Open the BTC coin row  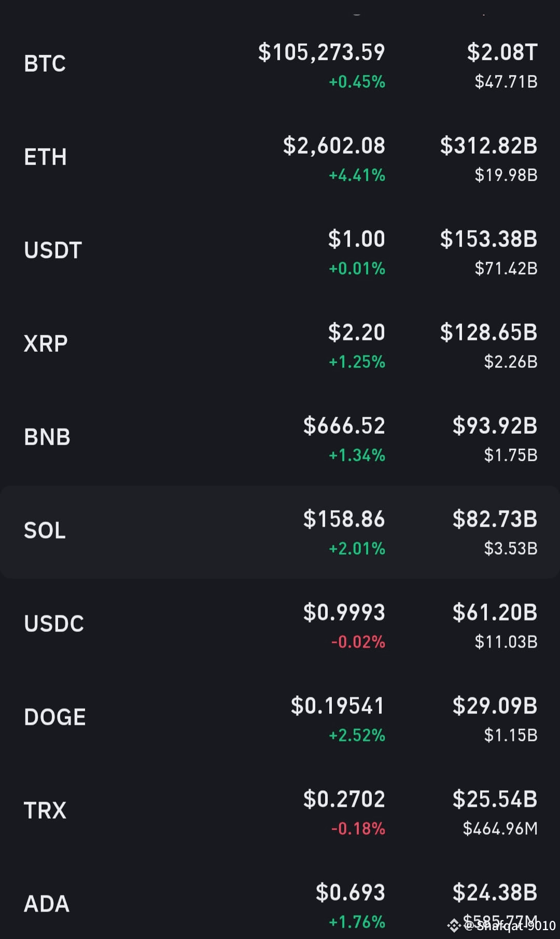click(280, 65)
